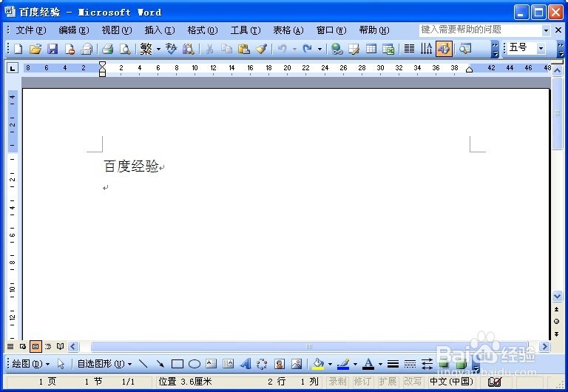The height and width of the screenshot is (392, 568).
Task: Switch to Outline view
Action: pos(48,346)
